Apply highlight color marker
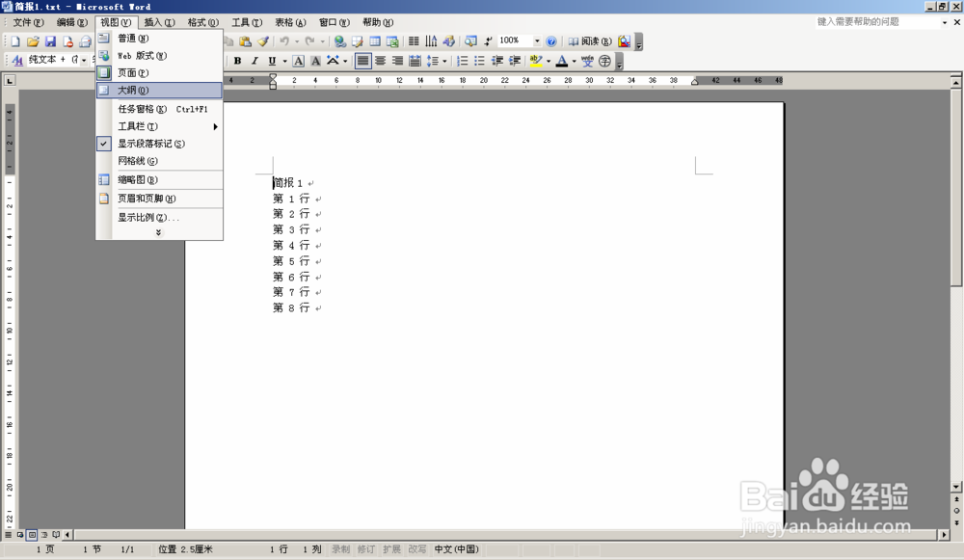 pyautogui.click(x=535, y=61)
